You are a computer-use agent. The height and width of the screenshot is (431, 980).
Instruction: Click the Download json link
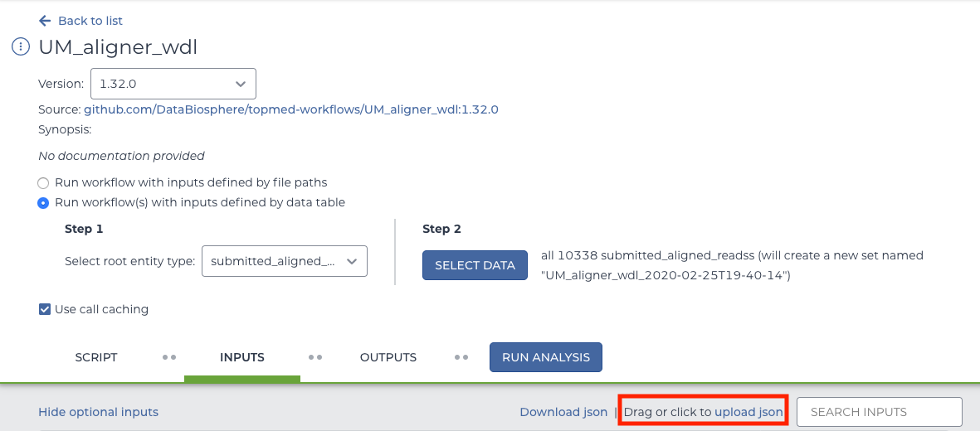(x=563, y=412)
